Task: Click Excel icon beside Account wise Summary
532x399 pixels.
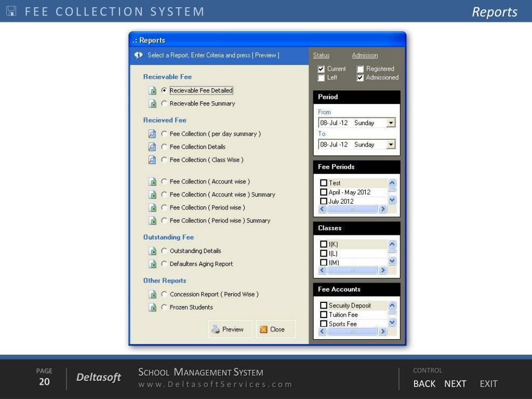Action: (152, 195)
